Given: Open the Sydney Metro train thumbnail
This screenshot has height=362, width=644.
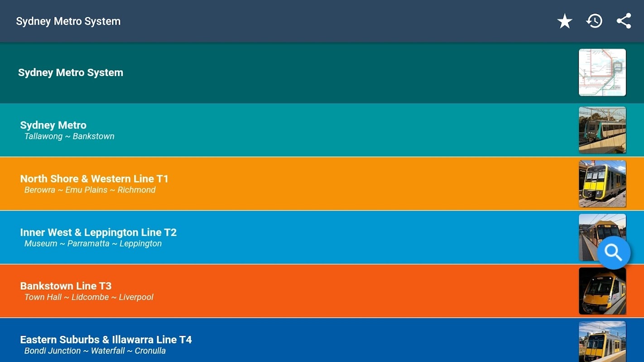Looking at the screenshot, I should pyautogui.click(x=602, y=130).
